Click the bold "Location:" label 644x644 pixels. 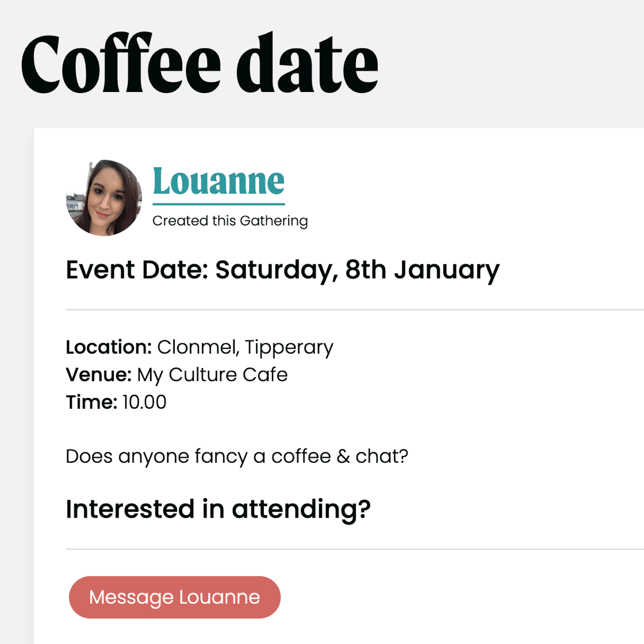click(109, 347)
